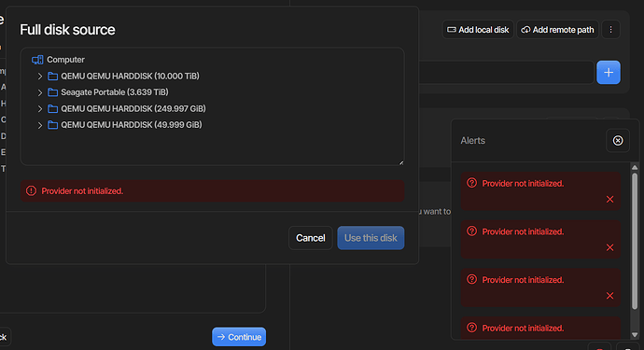Screen dimensions: 644x350
Task: Select QEMU QEMU HARDDISK (10.000 TiB)
Action: click(x=130, y=76)
